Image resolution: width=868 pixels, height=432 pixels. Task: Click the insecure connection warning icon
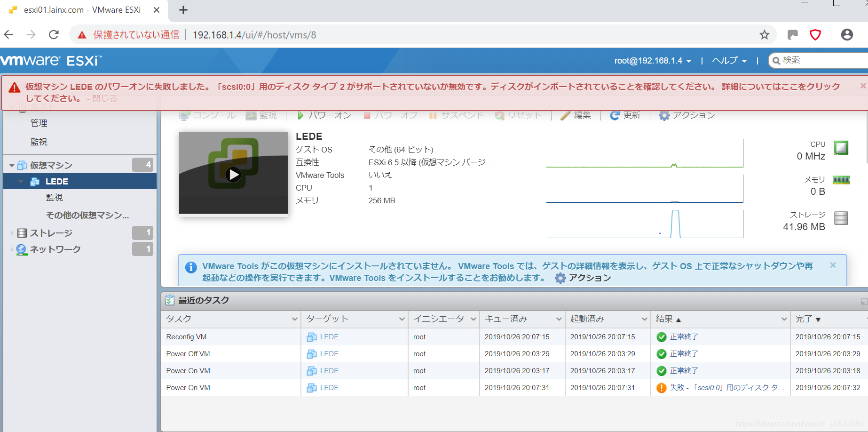(82, 35)
